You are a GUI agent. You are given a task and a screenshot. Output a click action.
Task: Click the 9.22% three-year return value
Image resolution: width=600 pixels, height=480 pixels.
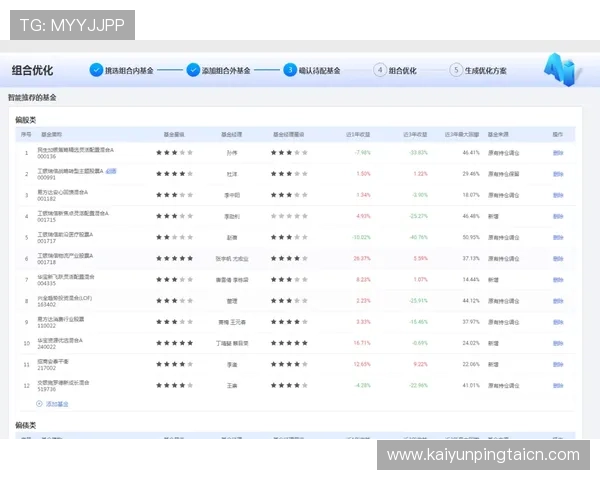(421, 364)
